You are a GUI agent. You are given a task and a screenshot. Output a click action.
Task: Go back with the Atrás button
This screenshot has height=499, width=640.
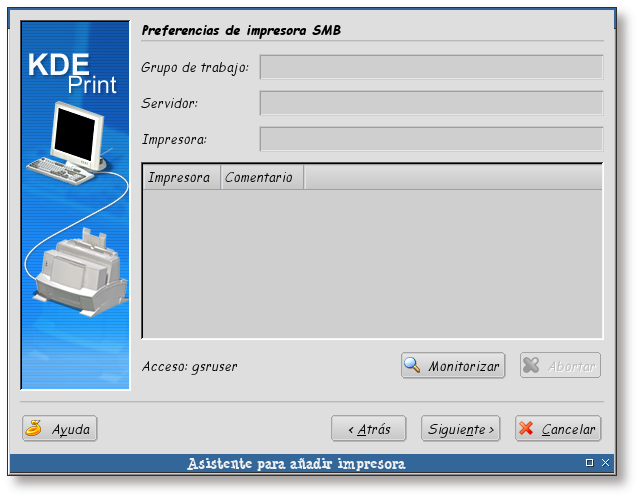click(368, 429)
